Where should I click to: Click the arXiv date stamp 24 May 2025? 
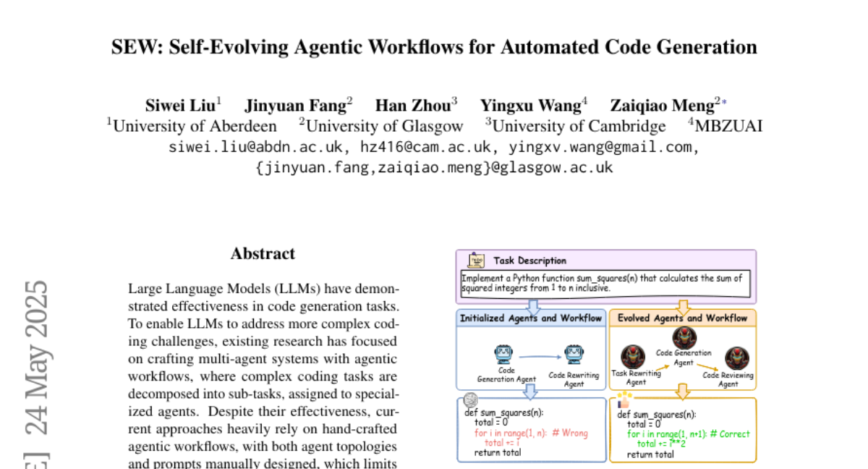coord(36,356)
